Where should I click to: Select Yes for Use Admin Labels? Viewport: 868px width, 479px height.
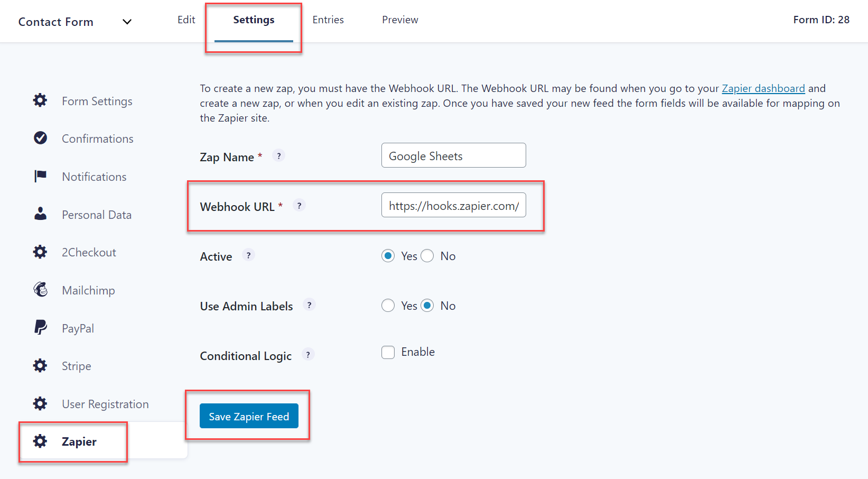pos(388,306)
